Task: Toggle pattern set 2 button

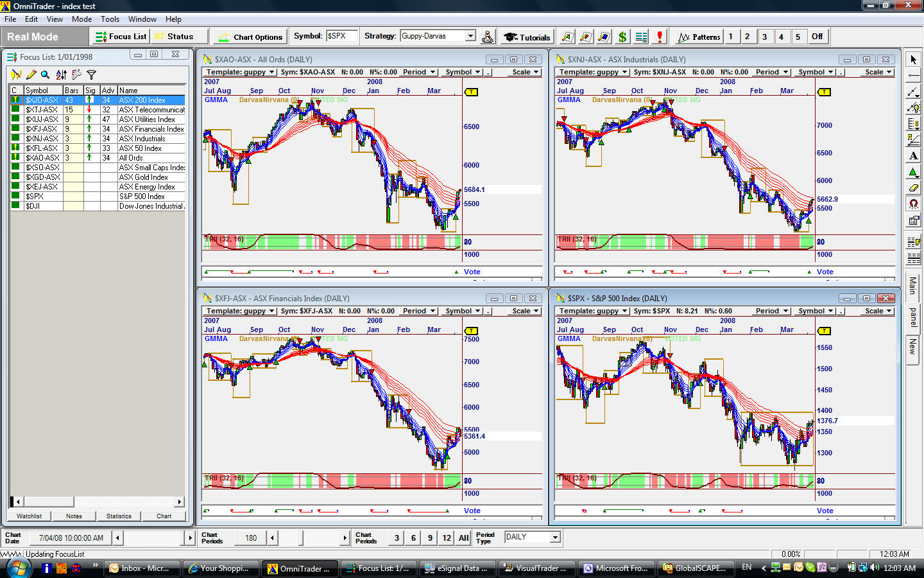Action: [x=748, y=37]
